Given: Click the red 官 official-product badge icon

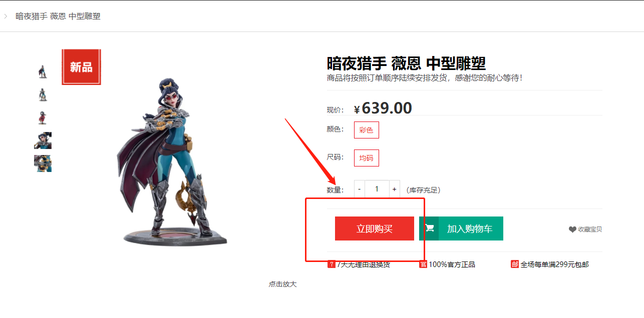Looking at the screenshot, I should pyautogui.click(x=423, y=264).
